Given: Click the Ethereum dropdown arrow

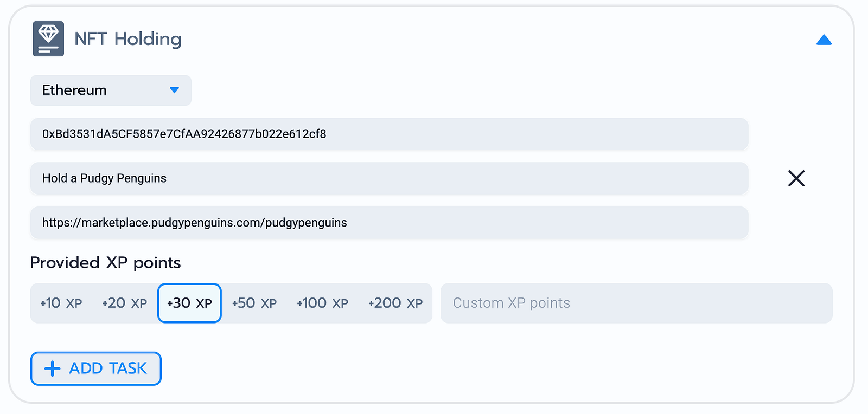Looking at the screenshot, I should 174,90.
